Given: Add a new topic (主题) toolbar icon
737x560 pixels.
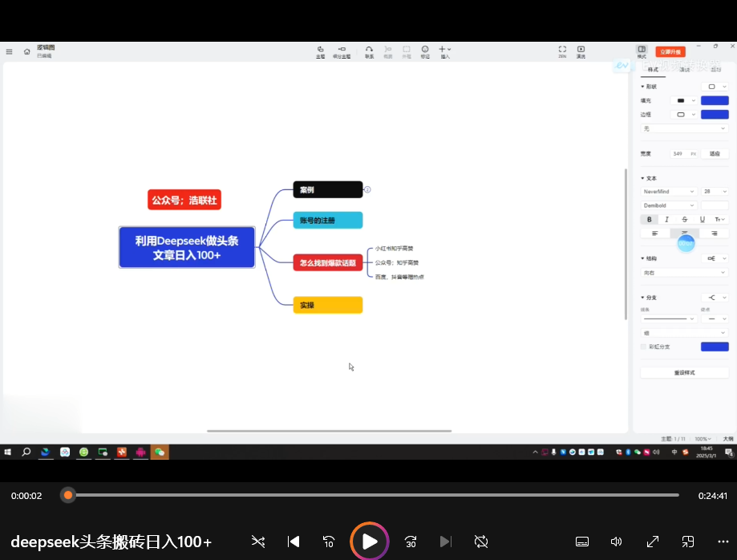Looking at the screenshot, I should coord(321,51).
